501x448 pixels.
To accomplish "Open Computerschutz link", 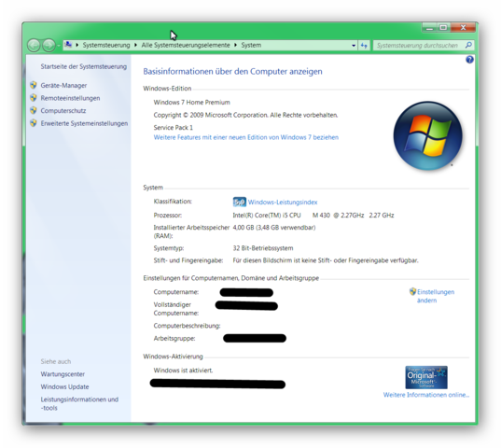I will (63, 110).
